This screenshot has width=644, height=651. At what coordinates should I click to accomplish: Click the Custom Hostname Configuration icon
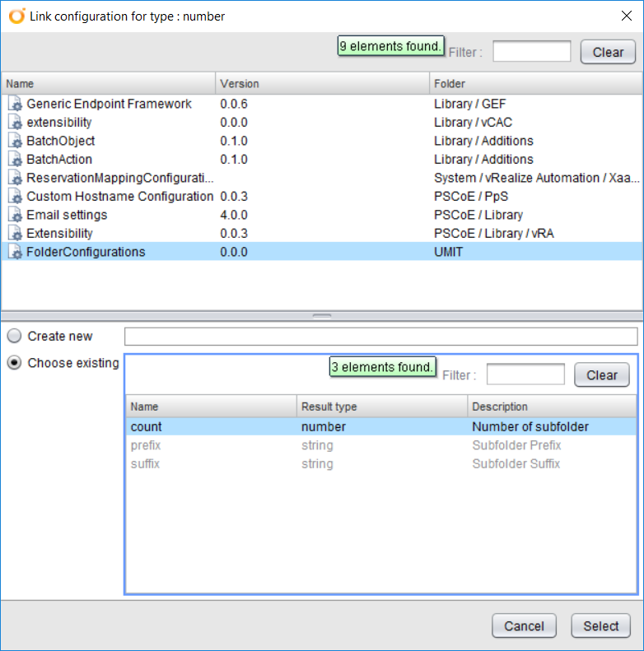15,197
